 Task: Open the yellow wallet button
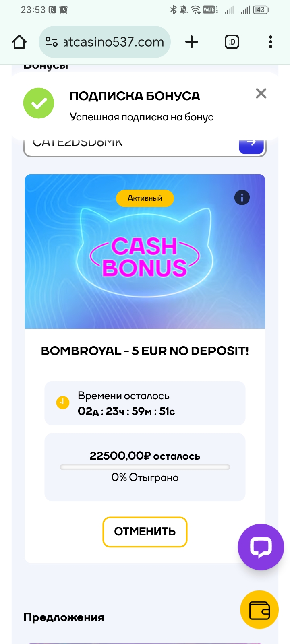[259, 610]
